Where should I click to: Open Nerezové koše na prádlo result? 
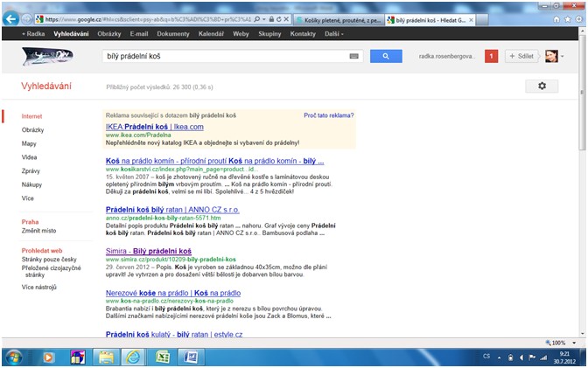point(173,293)
